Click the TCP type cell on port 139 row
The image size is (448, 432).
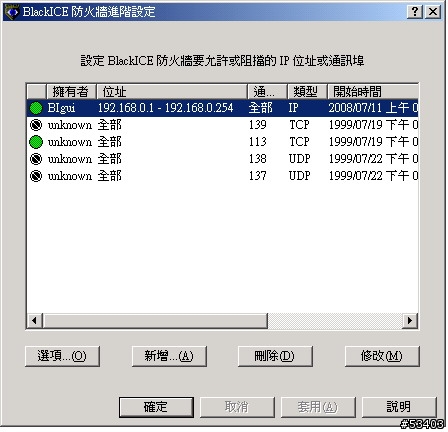tap(299, 125)
